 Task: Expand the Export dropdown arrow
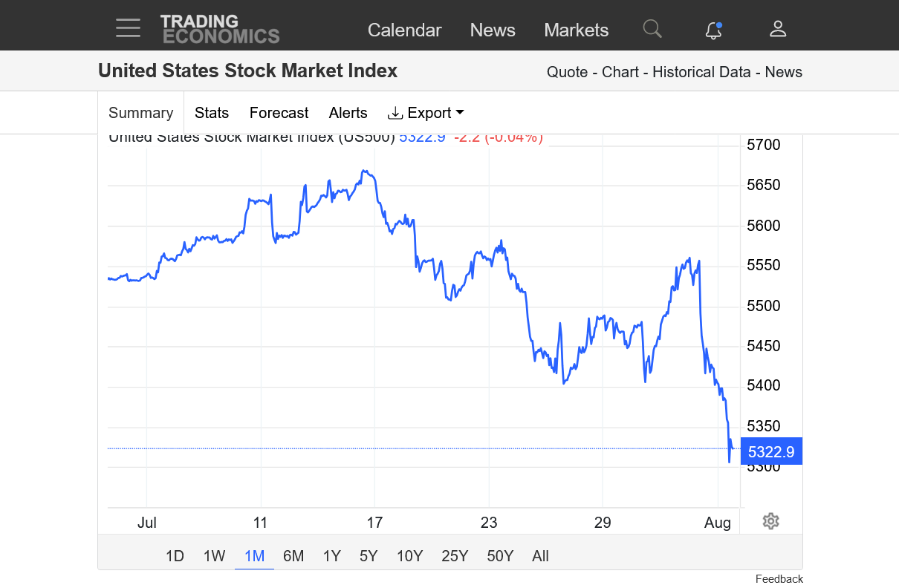point(459,113)
